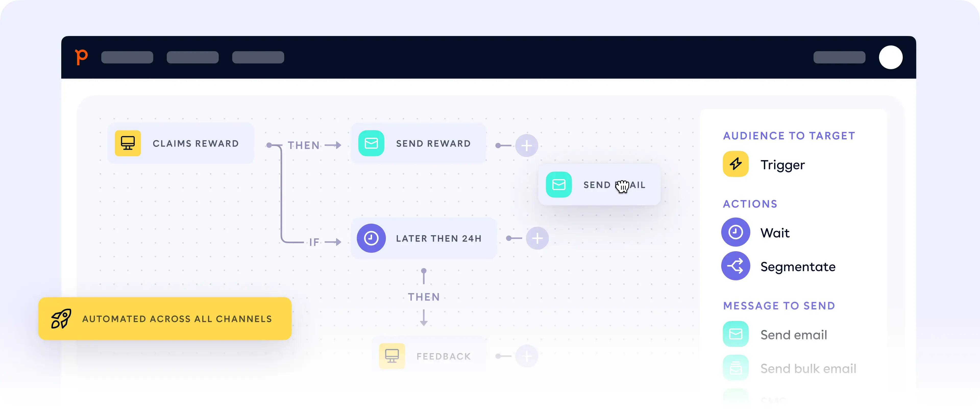Click the Automated Across All Channels banner

[166, 319]
